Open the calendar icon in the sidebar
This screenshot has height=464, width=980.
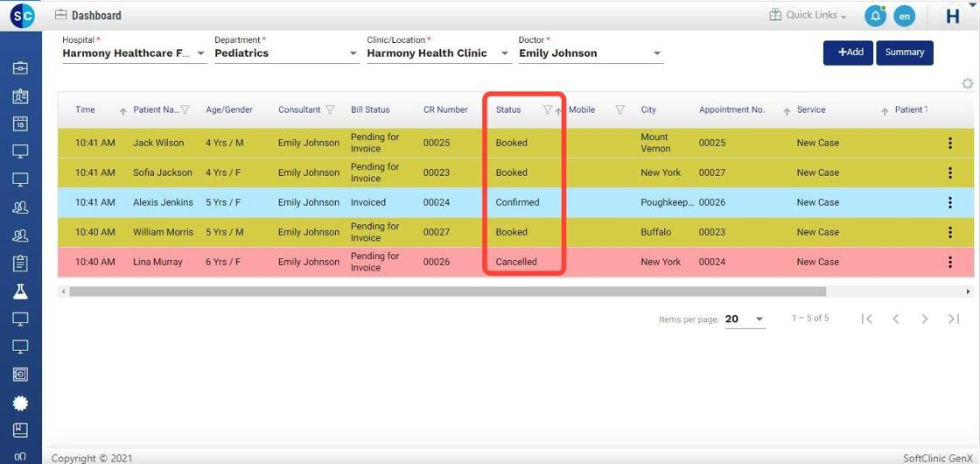point(20,123)
